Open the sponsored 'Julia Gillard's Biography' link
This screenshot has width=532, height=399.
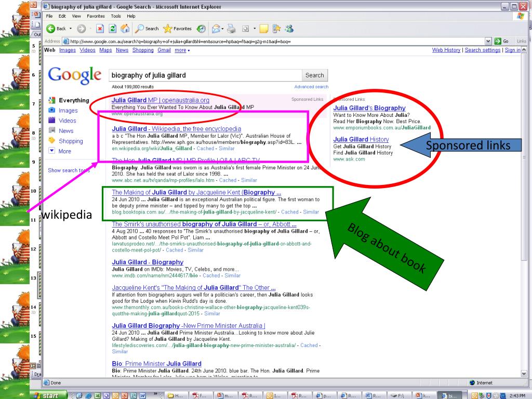(369, 108)
